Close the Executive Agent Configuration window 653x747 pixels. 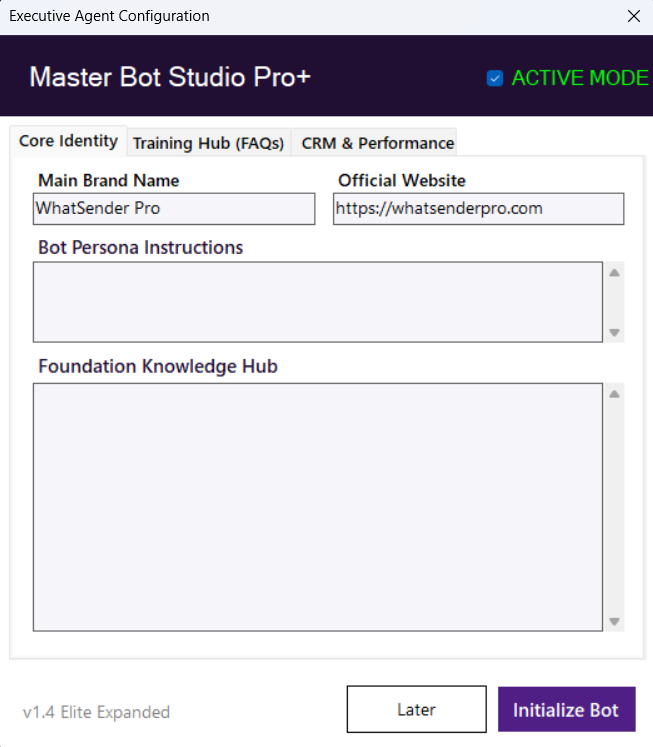click(x=634, y=16)
